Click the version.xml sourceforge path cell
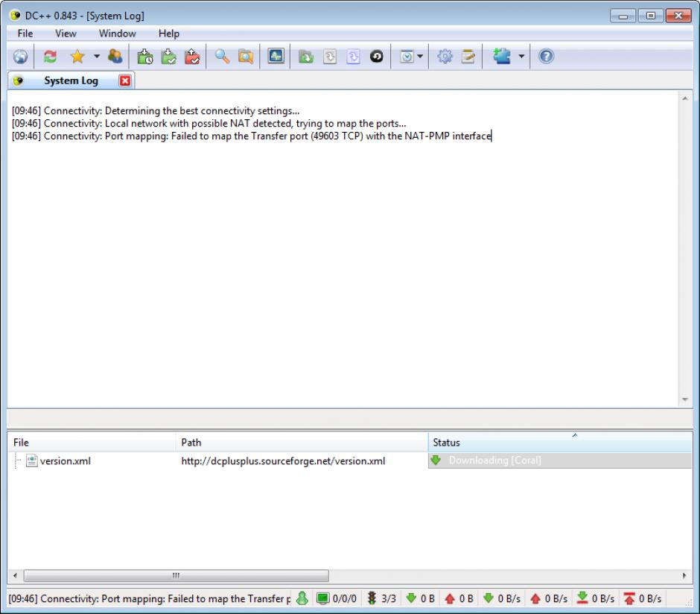The image size is (700, 614). click(x=283, y=460)
